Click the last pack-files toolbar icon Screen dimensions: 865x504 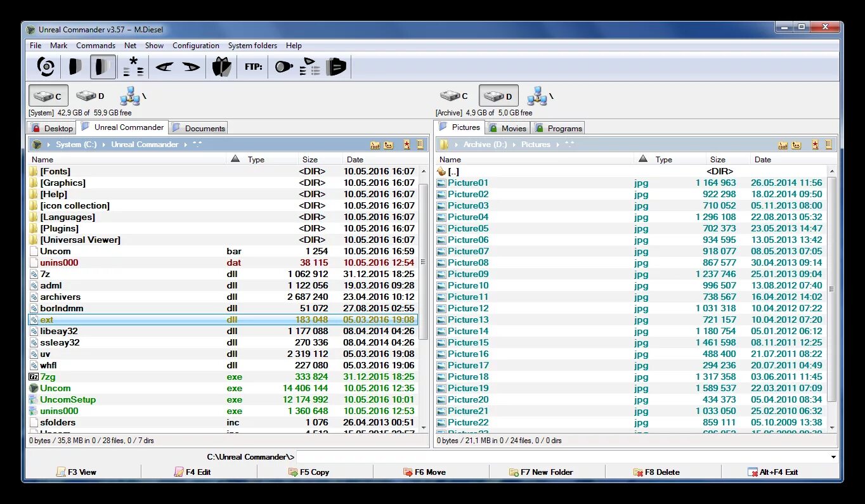(x=336, y=66)
